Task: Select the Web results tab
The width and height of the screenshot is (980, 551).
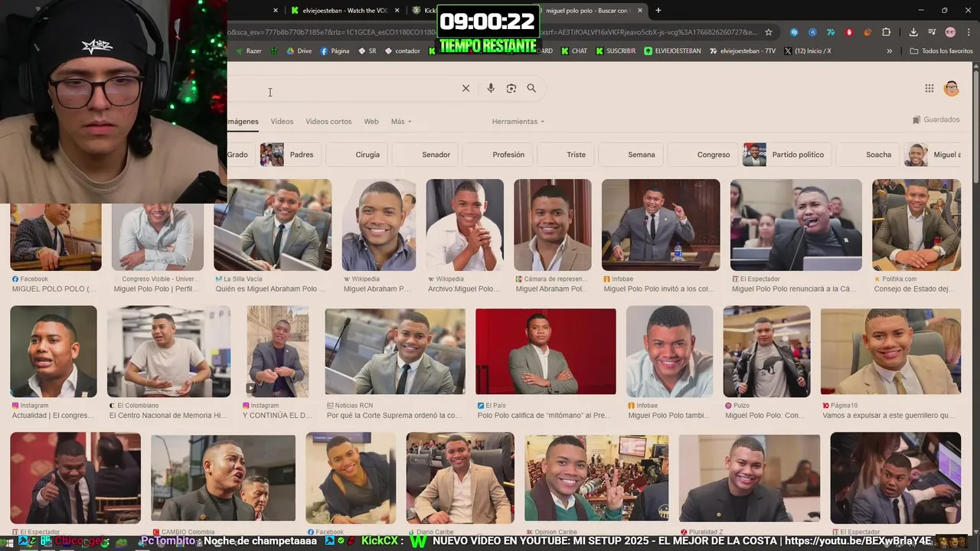Action: point(371,122)
